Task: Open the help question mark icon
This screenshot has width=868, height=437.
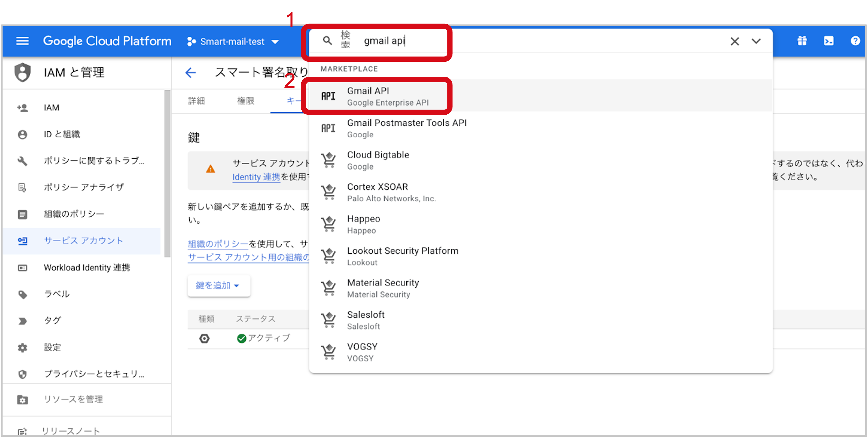Action: (x=855, y=41)
